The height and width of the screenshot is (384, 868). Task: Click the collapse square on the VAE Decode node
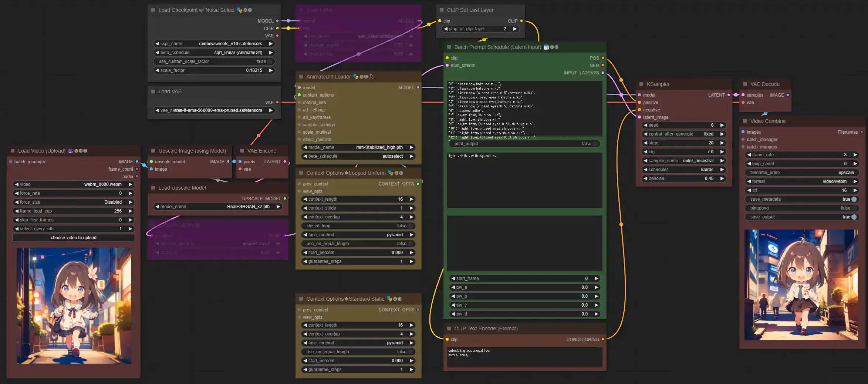pyautogui.click(x=745, y=84)
